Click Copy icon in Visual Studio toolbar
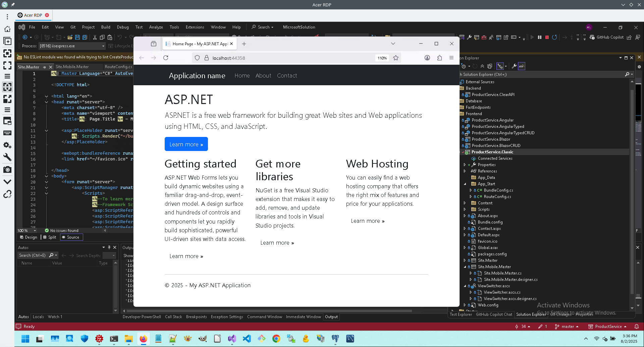 102,37
